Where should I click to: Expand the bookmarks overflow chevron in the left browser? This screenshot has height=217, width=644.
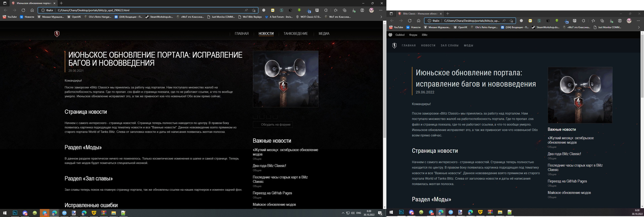click(x=381, y=17)
